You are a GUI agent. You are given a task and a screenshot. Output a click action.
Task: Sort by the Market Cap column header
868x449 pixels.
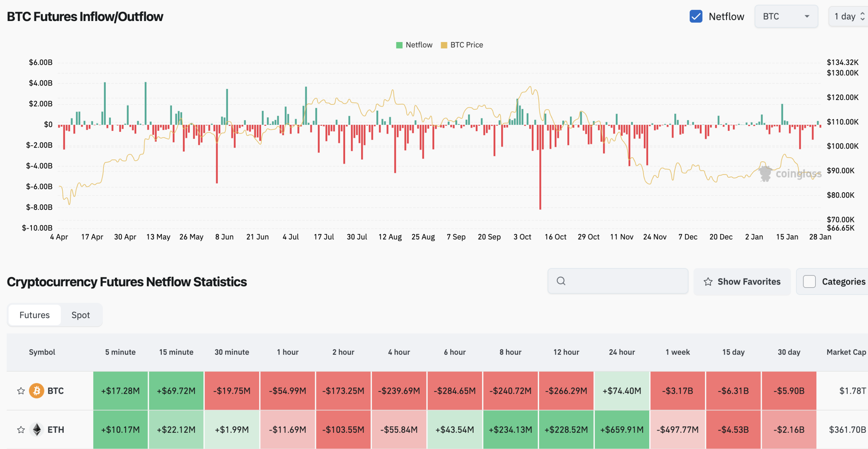point(846,352)
